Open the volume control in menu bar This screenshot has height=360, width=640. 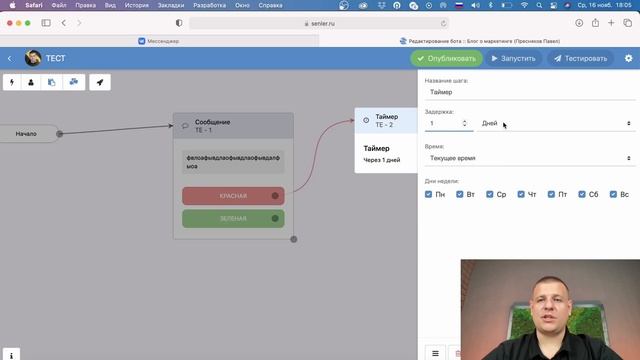pos(476,5)
